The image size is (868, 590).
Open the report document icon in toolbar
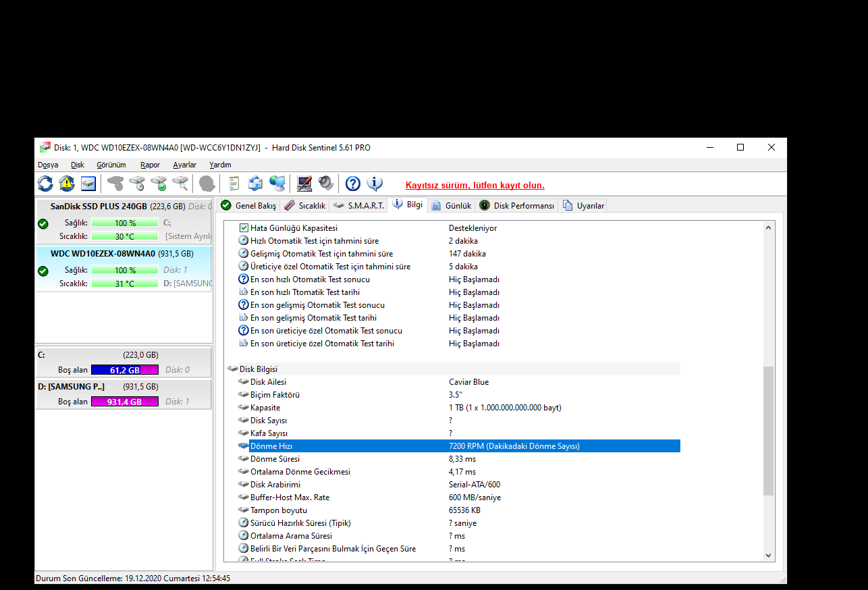coord(234,183)
